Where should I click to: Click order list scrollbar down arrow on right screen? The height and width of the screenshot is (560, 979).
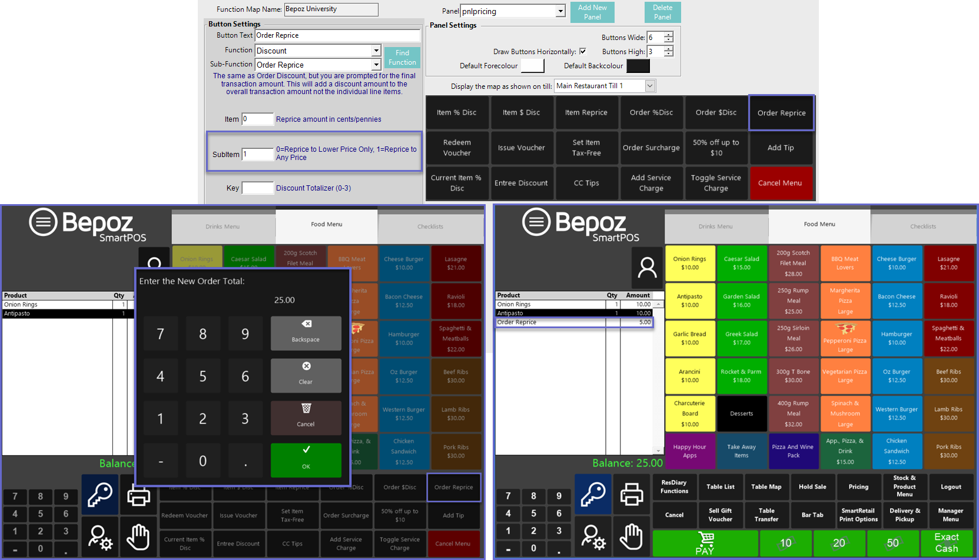point(659,451)
